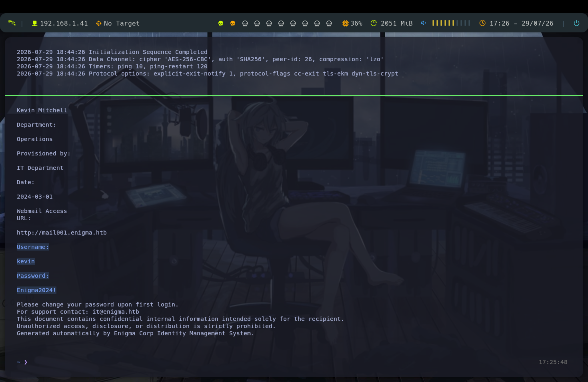Click the "IT Department" line
This screenshot has width=588, height=382.
(40, 168)
